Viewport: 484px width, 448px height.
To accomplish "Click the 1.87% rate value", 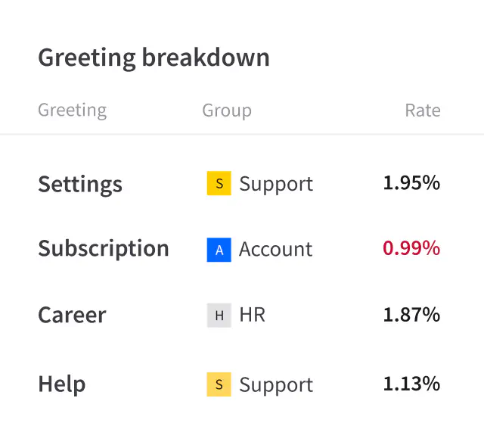I will coord(411,315).
